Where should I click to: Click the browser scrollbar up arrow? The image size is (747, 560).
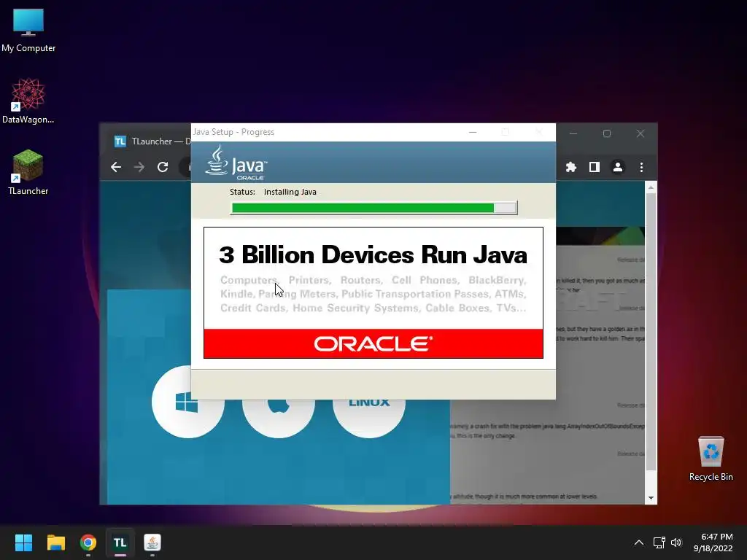tap(651, 188)
